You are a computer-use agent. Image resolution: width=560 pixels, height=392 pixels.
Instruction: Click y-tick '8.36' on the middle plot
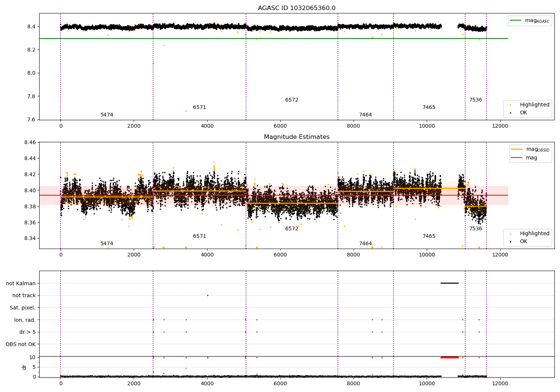coord(30,223)
